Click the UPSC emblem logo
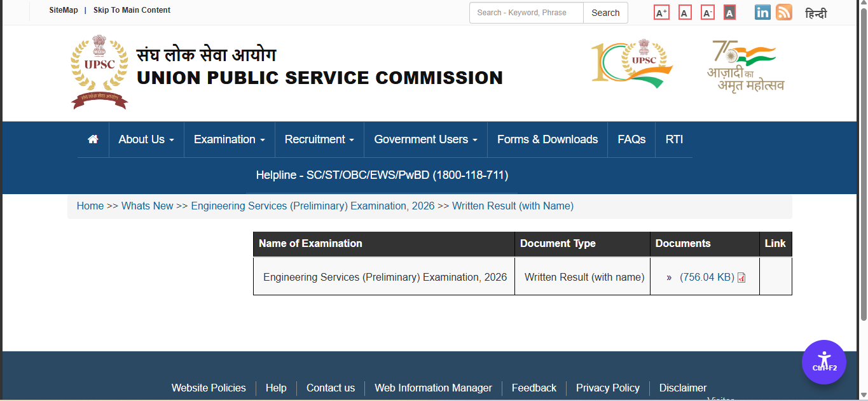The height and width of the screenshot is (401, 868). click(99, 71)
